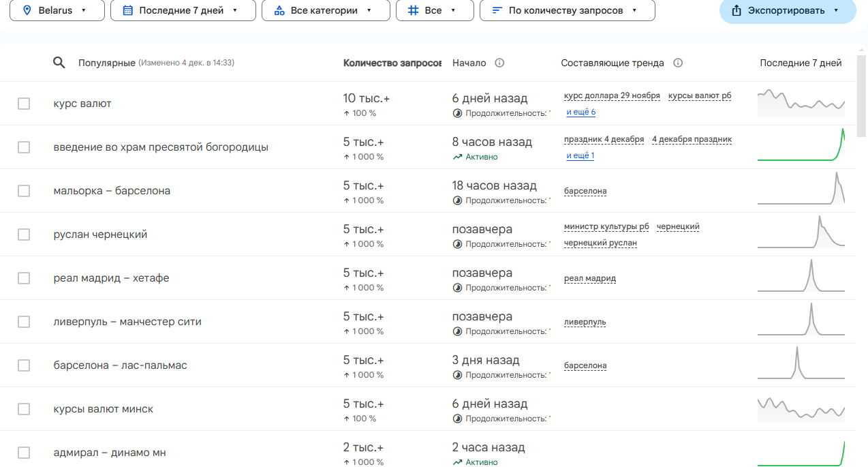Click Последние 7 дней column header

[801, 63]
